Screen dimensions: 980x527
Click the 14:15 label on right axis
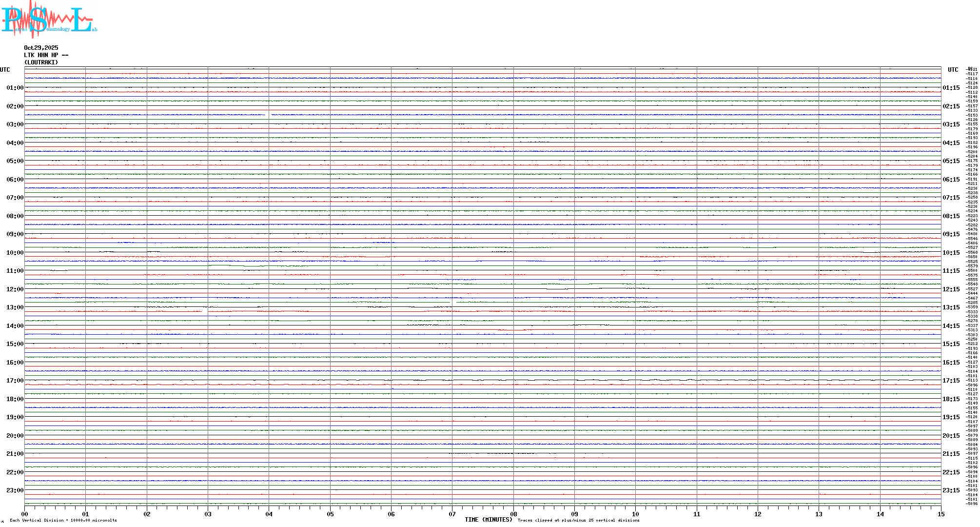951,326
